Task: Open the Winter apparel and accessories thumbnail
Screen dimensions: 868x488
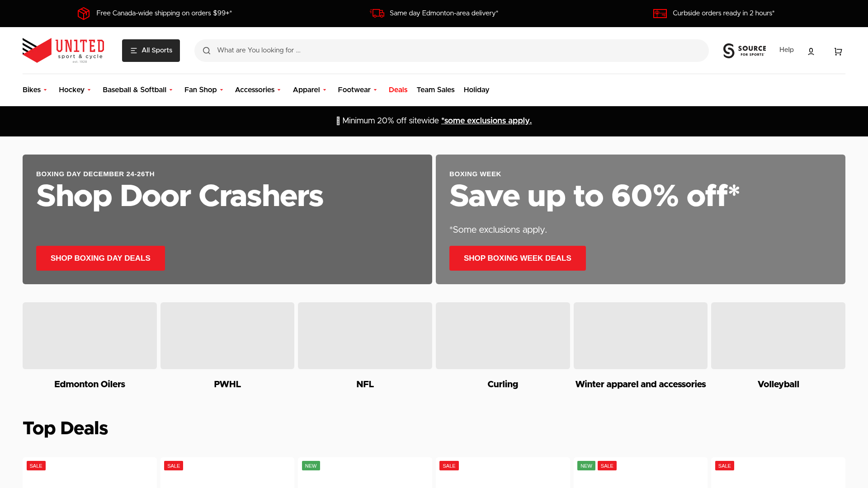Action: [x=641, y=336]
